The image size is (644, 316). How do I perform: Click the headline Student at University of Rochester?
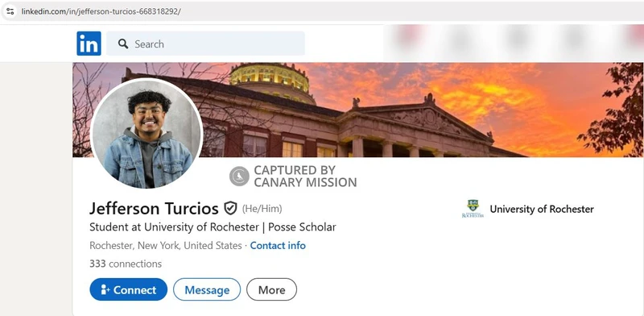pyautogui.click(x=174, y=227)
